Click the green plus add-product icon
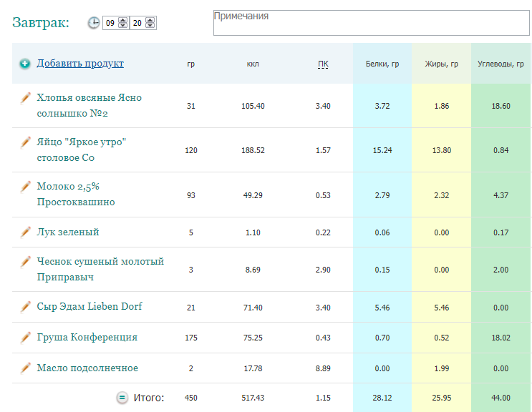The width and height of the screenshot is (532, 412). point(25,64)
